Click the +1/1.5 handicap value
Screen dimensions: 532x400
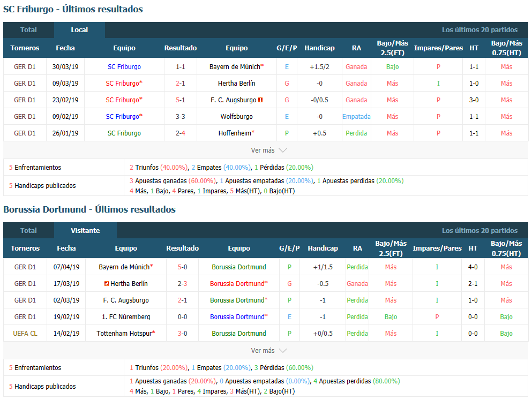(323, 267)
